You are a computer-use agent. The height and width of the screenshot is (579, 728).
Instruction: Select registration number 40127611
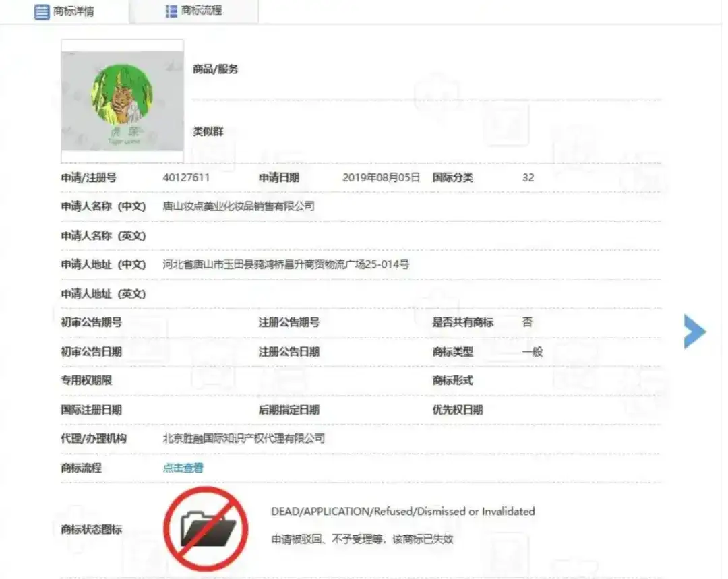click(186, 177)
